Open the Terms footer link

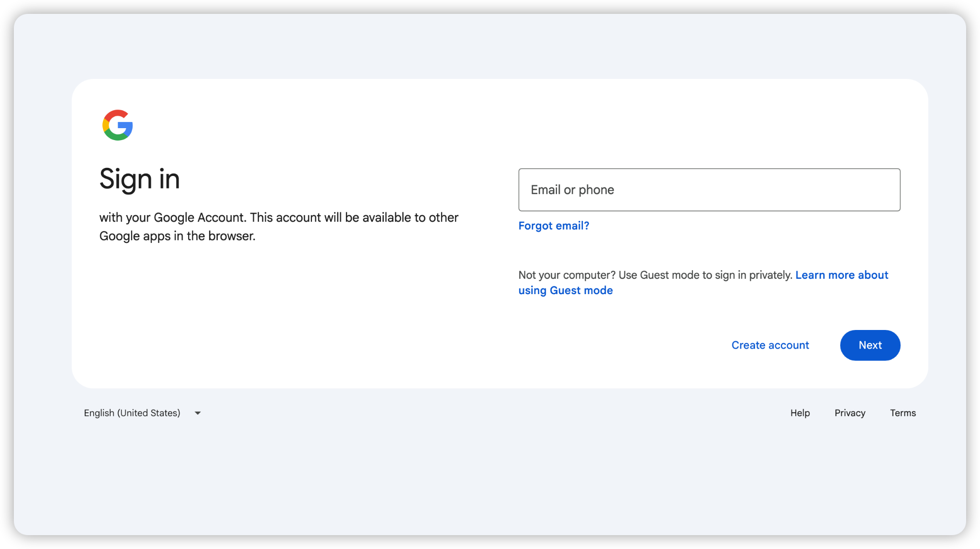pos(903,413)
